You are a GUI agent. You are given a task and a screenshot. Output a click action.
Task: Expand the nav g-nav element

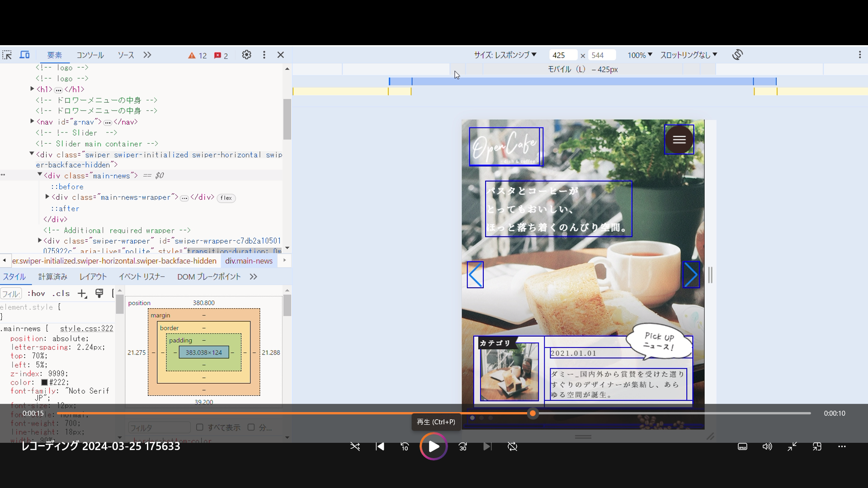32,122
